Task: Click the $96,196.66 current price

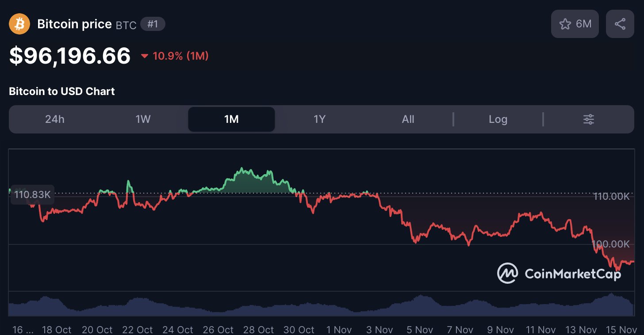Action: 70,56
